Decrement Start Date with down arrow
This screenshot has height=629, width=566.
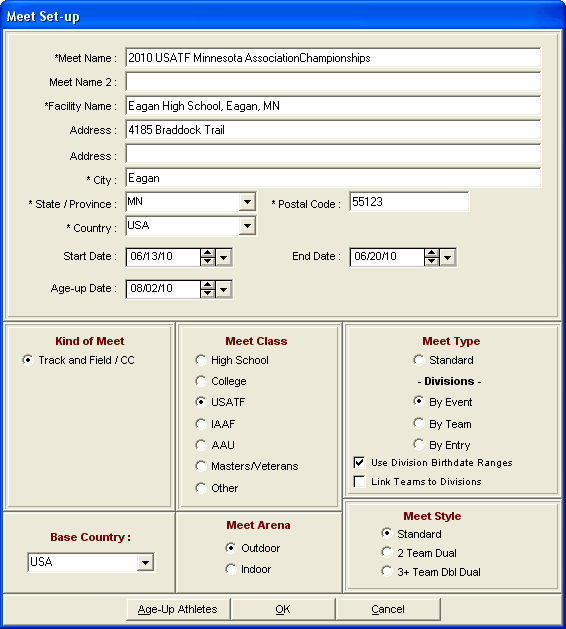pos(208,262)
